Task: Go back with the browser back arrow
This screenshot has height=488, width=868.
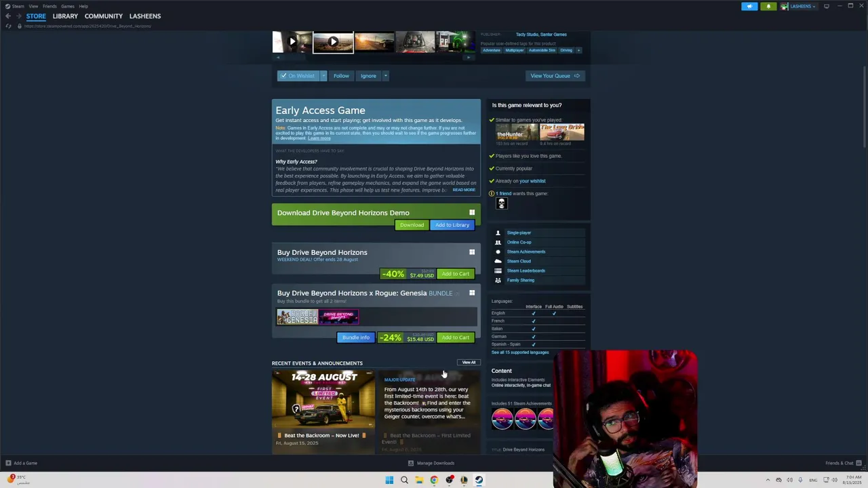Action: tap(7, 16)
